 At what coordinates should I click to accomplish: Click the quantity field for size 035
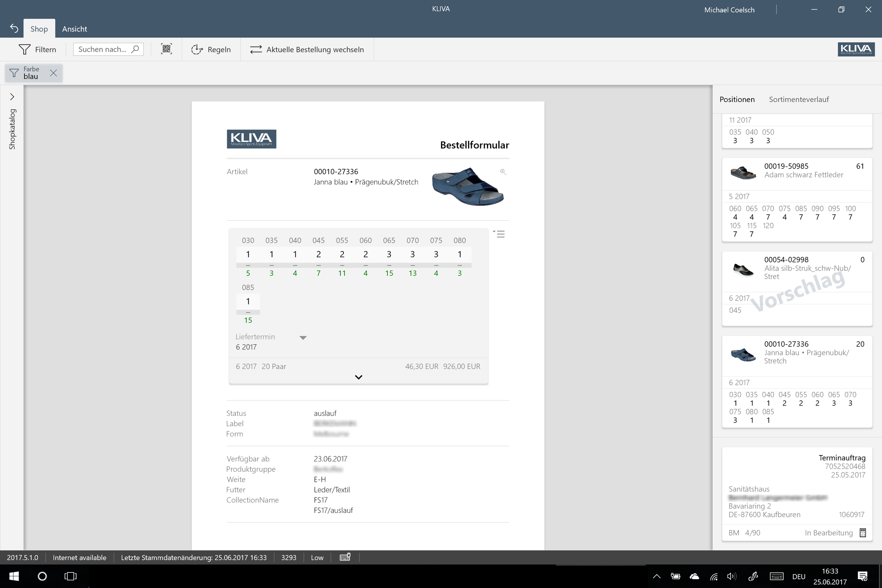click(272, 254)
